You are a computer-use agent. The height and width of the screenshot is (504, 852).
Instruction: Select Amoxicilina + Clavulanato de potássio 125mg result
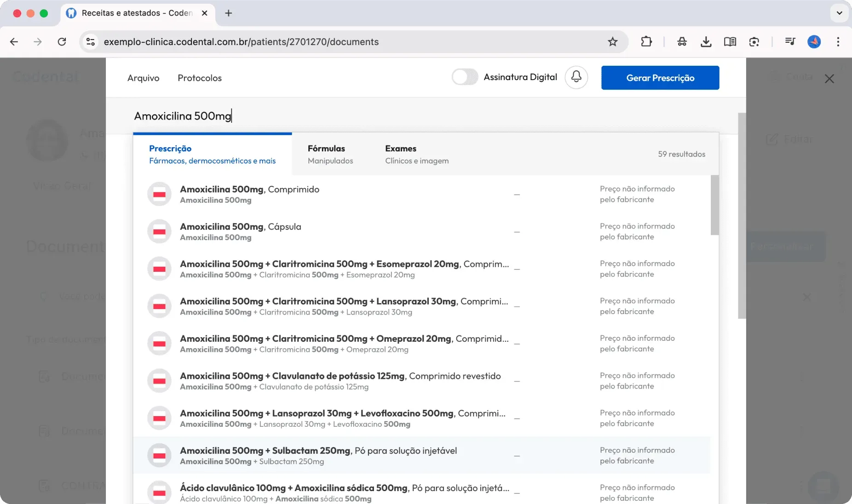point(421,381)
